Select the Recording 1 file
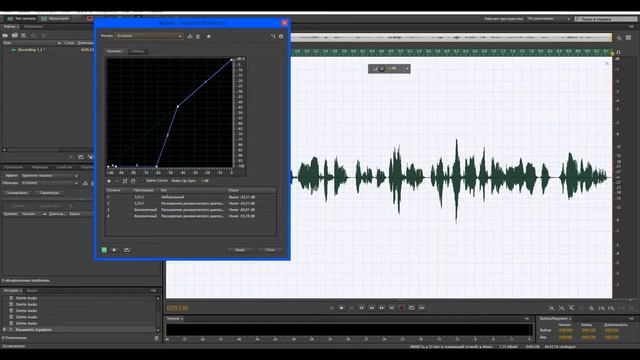The width and height of the screenshot is (640, 360). [31, 50]
